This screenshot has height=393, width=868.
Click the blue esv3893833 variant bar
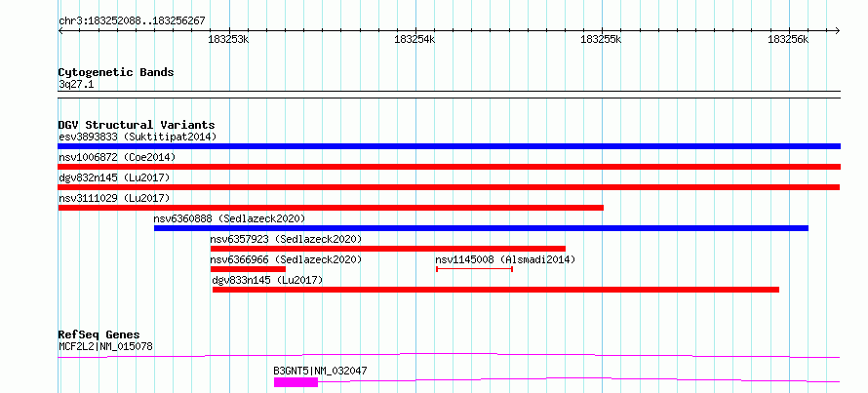coord(449,146)
